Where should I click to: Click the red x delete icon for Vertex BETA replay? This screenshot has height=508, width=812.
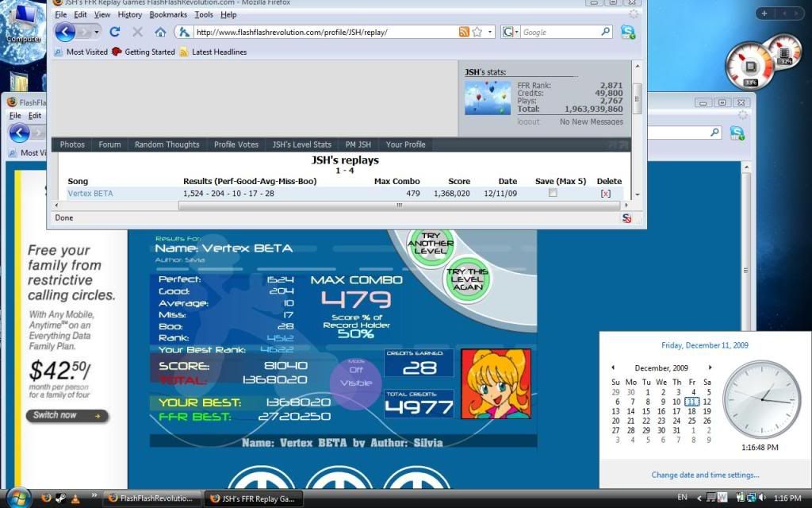click(606, 194)
